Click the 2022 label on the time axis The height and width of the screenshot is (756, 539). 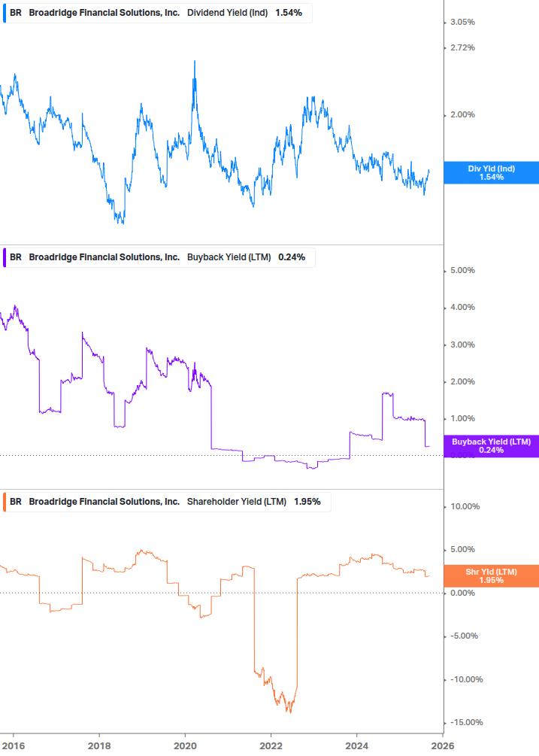pyautogui.click(x=271, y=746)
